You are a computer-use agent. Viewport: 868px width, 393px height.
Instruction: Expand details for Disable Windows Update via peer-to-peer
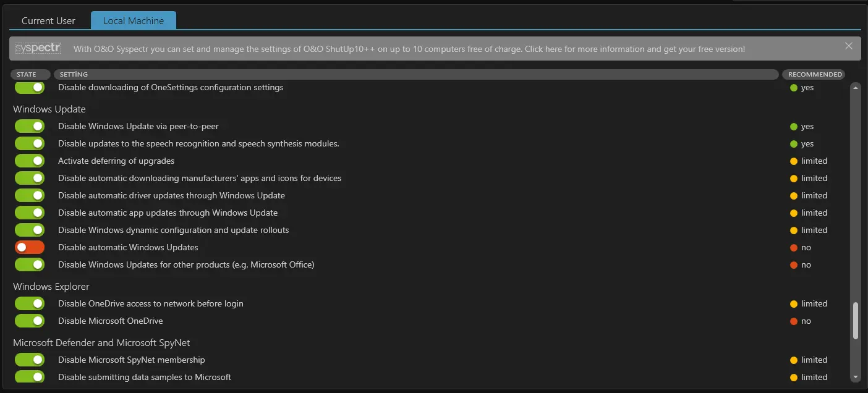pyautogui.click(x=138, y=126)
